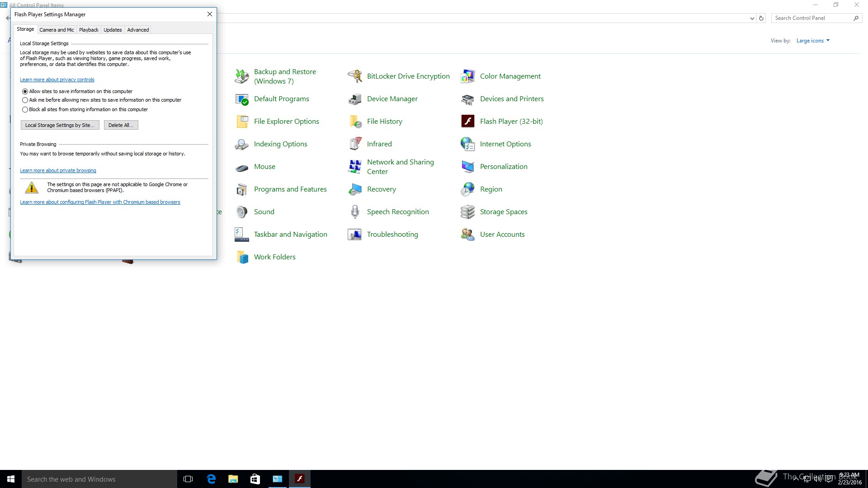The height and width of the screenshot is (488, 868).
Task: Open Task View from the taskbar
Action: point(188,479)
